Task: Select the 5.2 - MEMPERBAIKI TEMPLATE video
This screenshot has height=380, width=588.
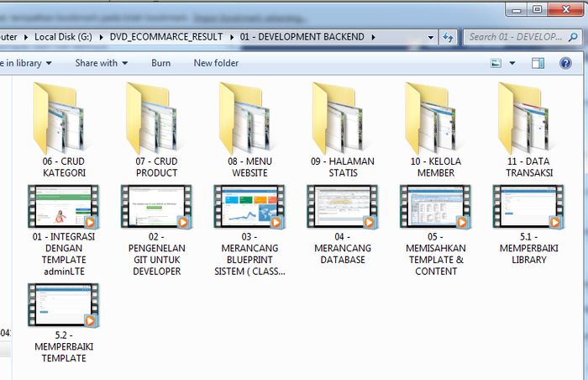Action: (x=64, y=305)
